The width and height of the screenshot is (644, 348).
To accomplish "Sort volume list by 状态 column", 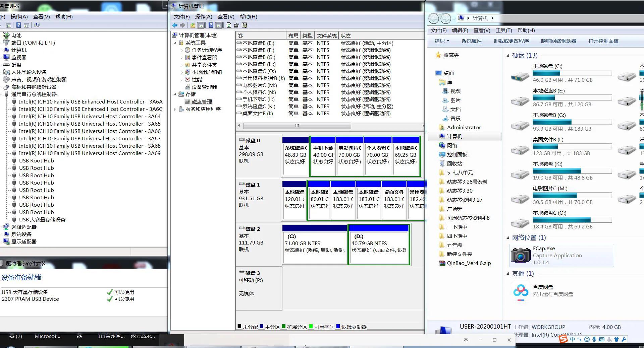I will (x=381, y=36).
